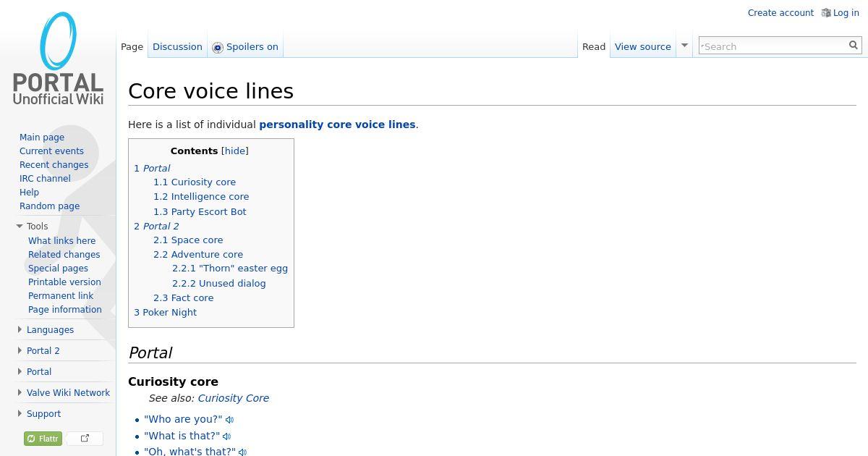
Task: Click Create account link
Action: tap(780, 13)
